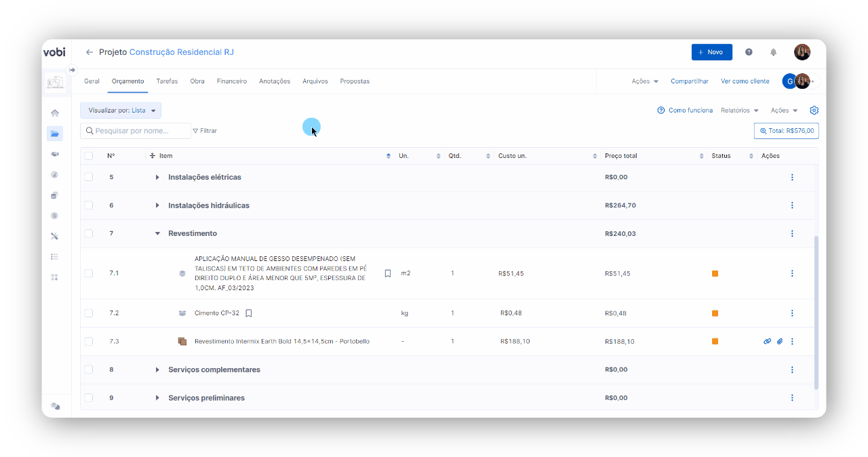The image size is (868, 457).
Task: Switch to the Obra tab
Action: tap(197, 81)
